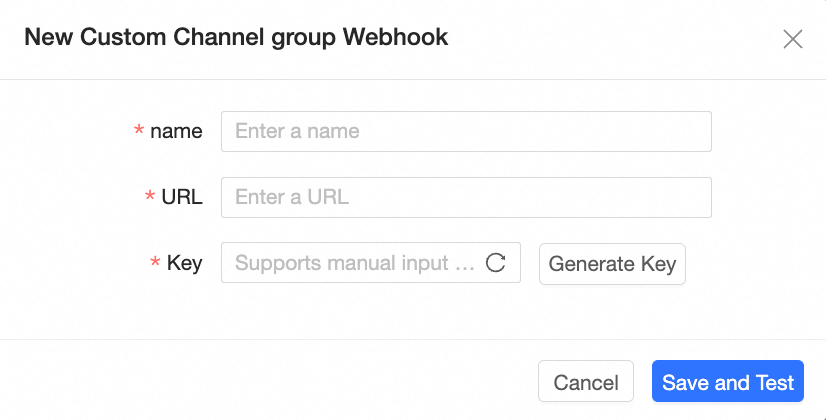Click into the URL input field

pos(465,197)
